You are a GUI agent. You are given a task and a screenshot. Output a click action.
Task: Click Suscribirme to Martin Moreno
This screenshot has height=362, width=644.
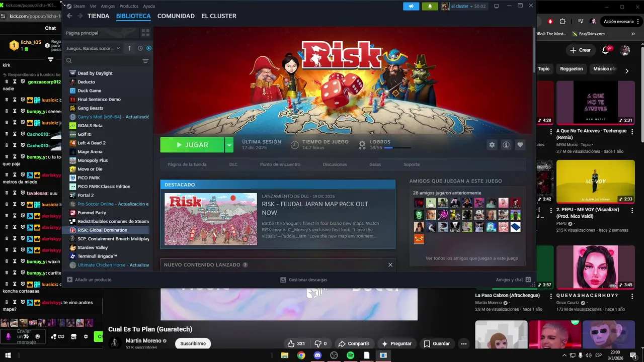(x=193, y=343)
